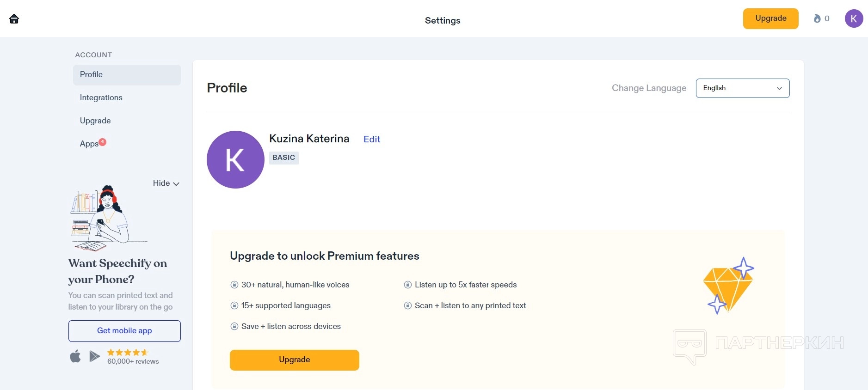Open Integrations in the account sidebar

[x=101, y=98]
